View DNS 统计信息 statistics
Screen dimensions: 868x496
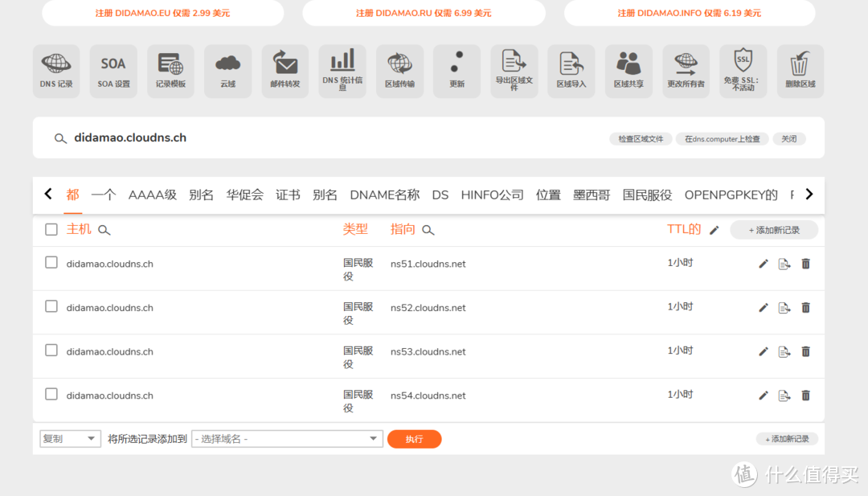coord(342,71)
